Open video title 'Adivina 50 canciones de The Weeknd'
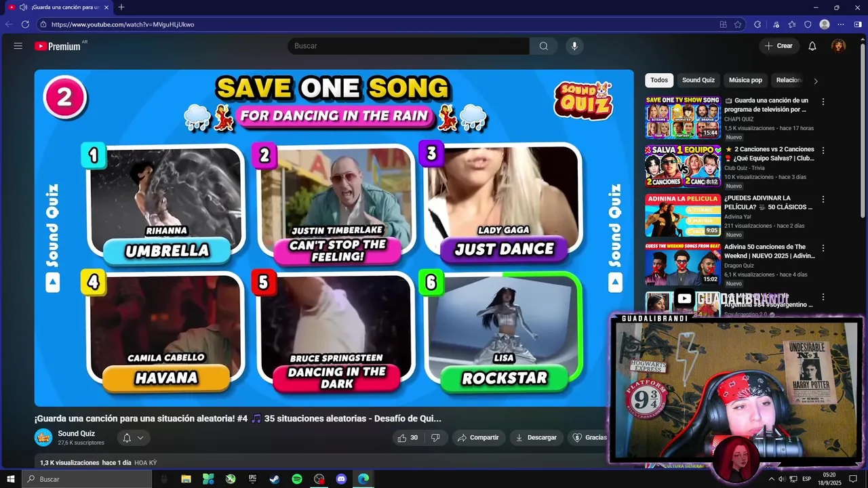The image size is (868, 488). coord(770,251)
